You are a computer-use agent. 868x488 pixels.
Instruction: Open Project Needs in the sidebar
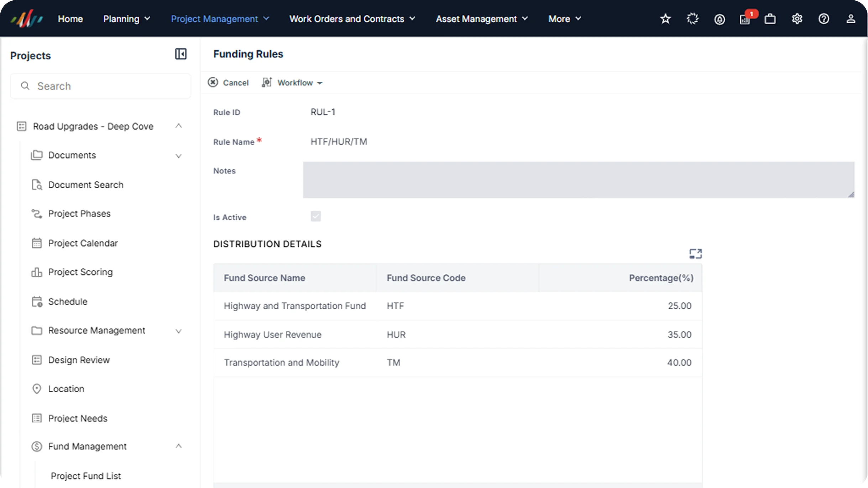pyautogui.click(x=78, y=418)
